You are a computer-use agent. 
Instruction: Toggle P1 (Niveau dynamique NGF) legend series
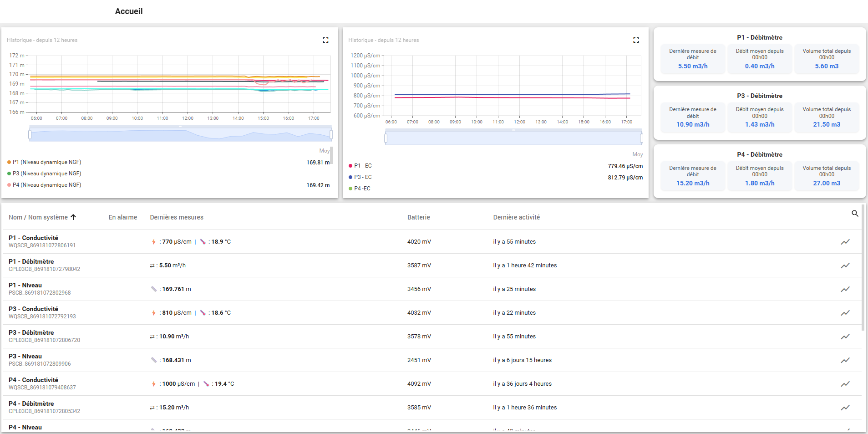(44, 162)
